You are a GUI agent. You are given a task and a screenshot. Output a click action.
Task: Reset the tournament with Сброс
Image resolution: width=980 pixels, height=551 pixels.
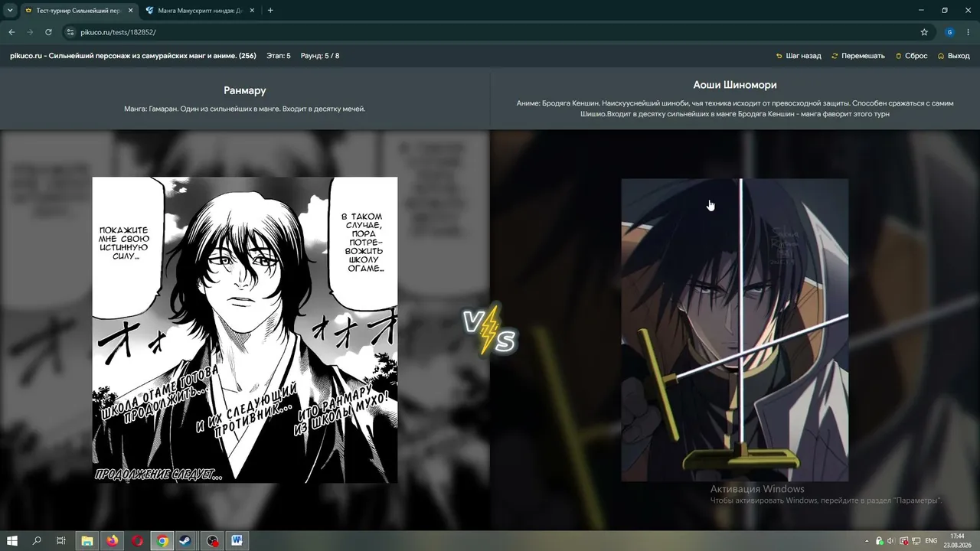point(911,56)
